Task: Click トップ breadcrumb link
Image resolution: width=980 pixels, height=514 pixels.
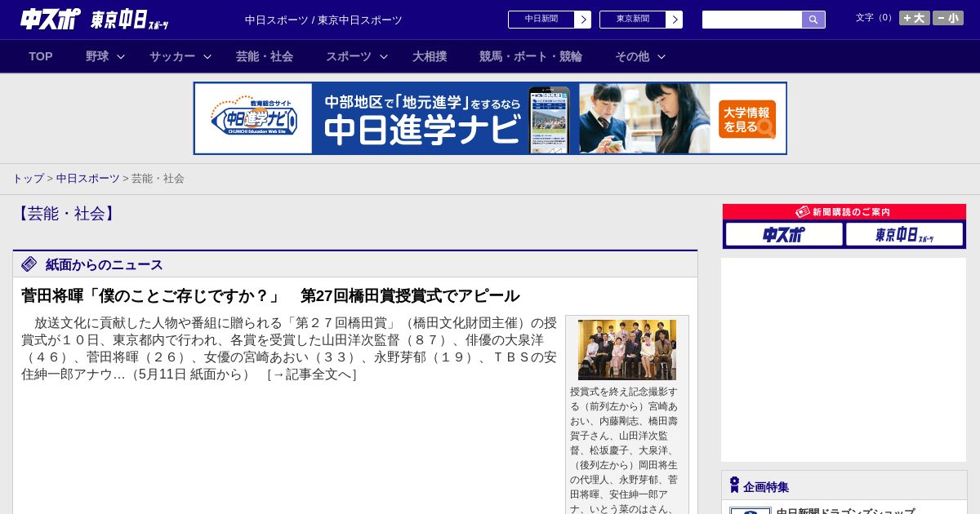Action: tap(28, 178)
